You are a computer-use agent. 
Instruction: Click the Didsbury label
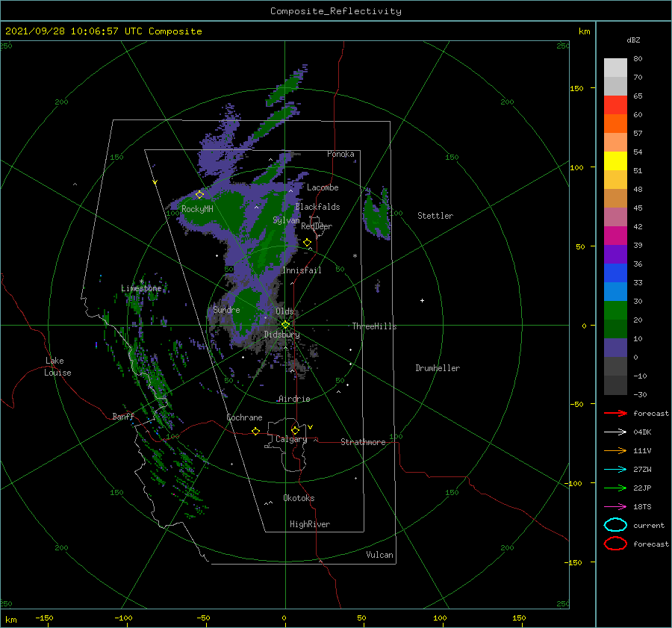[x=282, y=335]
